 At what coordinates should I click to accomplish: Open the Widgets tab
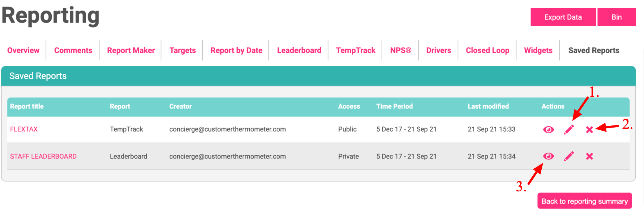click(x=538, y=50)
